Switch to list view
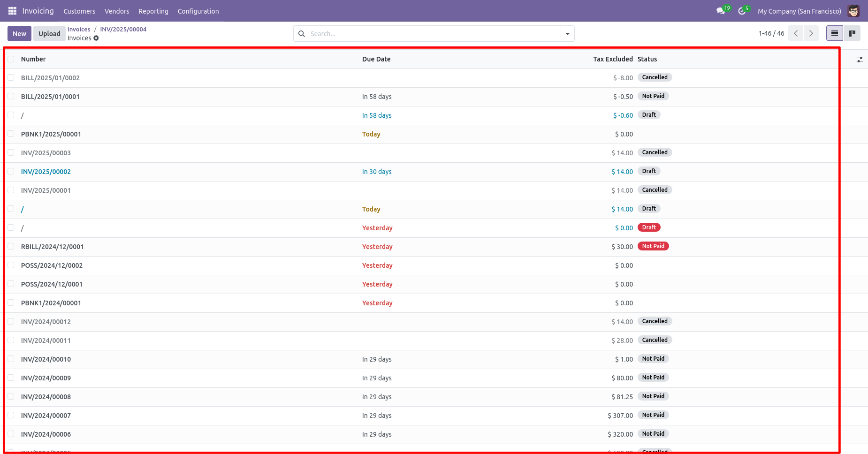The width and height of the screenshot is (868, 454). click(835, 33)
